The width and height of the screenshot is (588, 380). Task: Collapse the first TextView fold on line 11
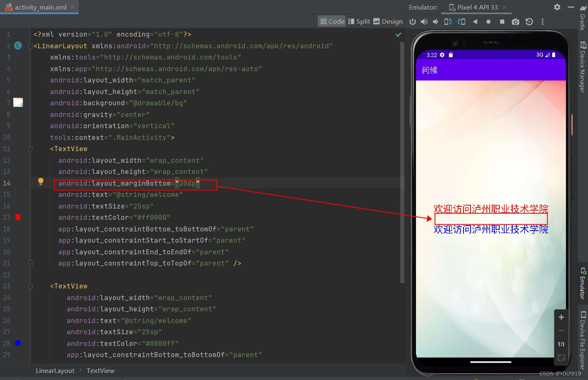(x=30, y=149)
